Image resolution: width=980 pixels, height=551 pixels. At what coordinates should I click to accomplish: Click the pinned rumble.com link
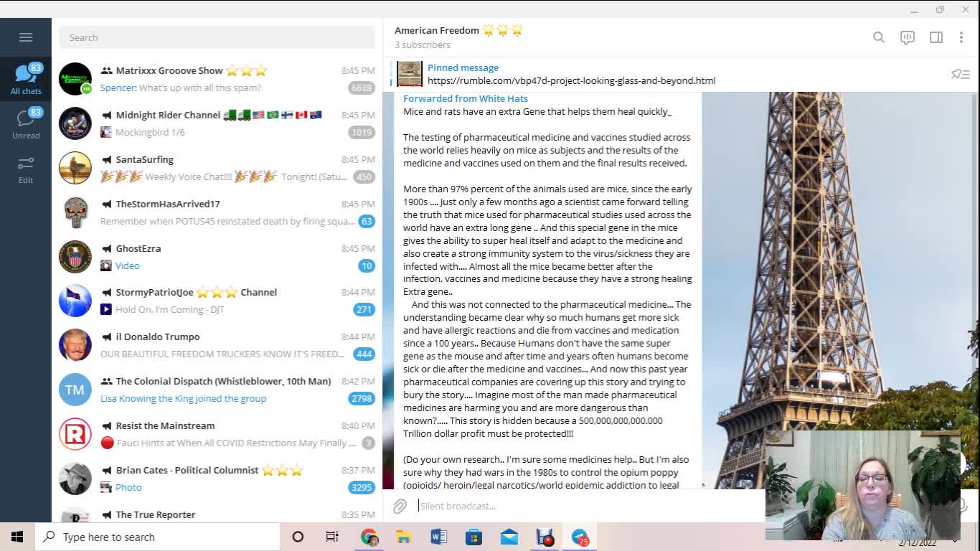point(571,80)
